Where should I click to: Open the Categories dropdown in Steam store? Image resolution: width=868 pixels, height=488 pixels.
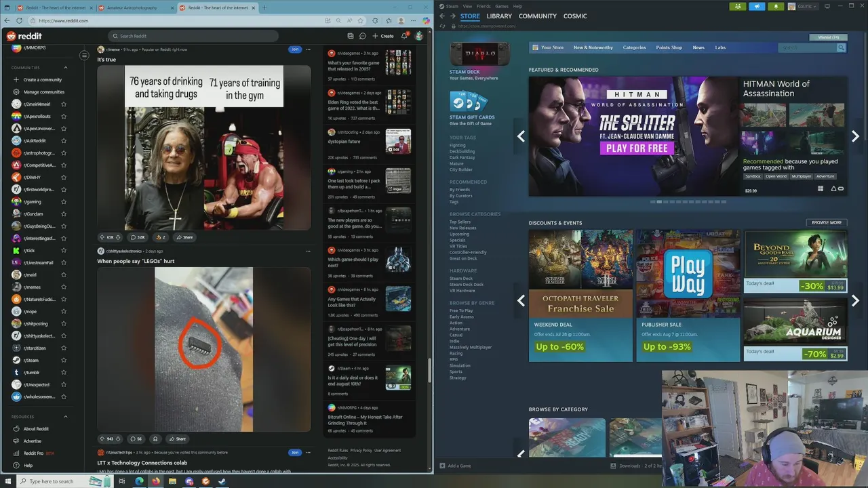click(x=634, y=47)
